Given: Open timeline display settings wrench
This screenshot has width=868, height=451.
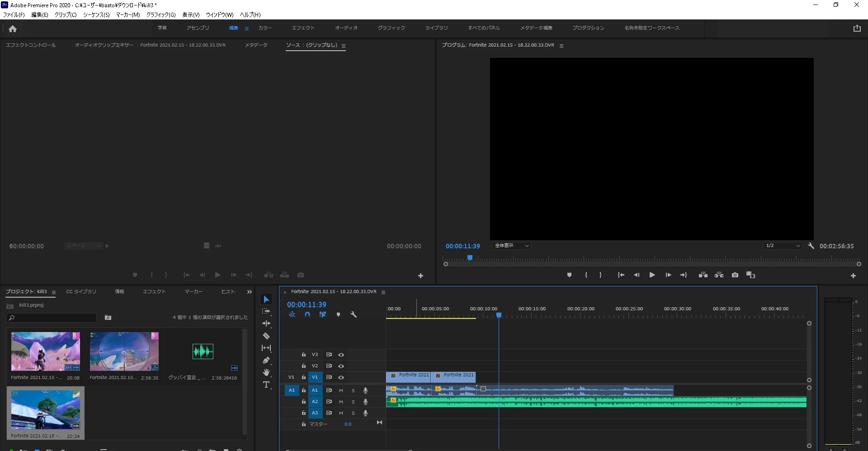Looking at the screenshot, I should click(x=354, y=314).
